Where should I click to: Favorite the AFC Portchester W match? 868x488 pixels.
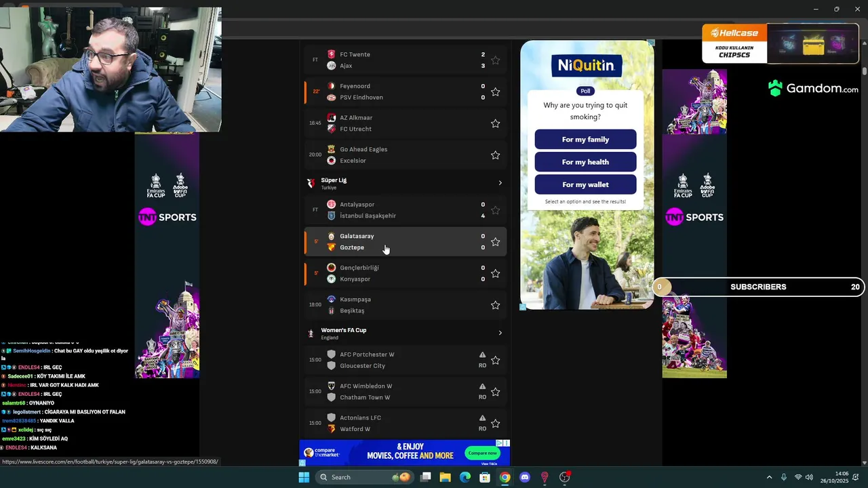[x=496, y=360]
